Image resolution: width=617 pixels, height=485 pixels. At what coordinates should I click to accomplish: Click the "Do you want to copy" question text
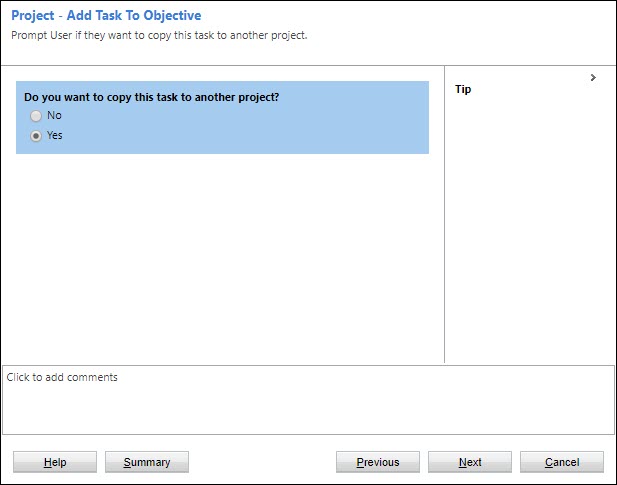151,97
